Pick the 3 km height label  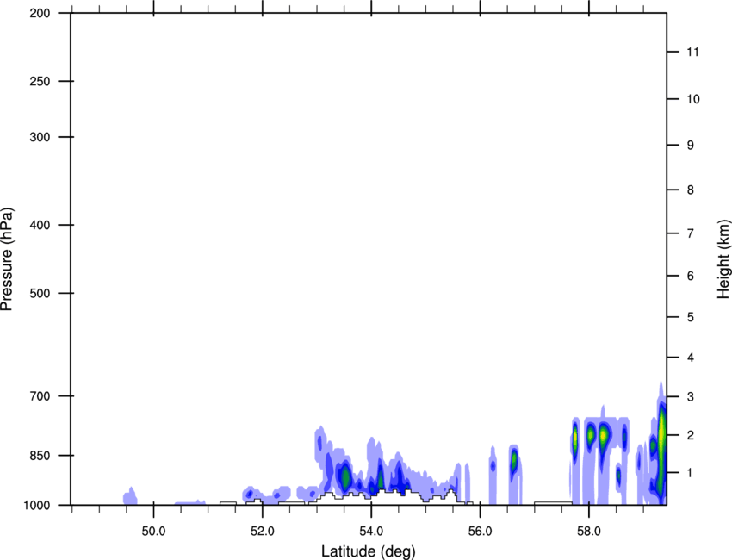(691, 397)
